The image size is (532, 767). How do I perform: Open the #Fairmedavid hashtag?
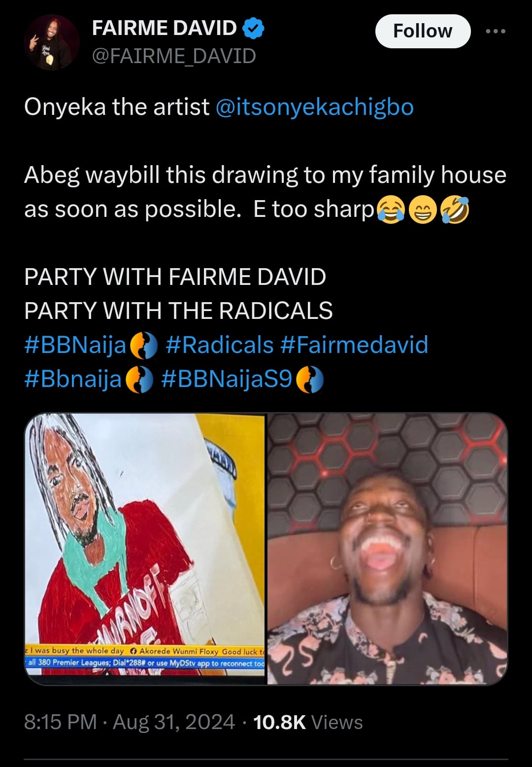tap(354, 345)
